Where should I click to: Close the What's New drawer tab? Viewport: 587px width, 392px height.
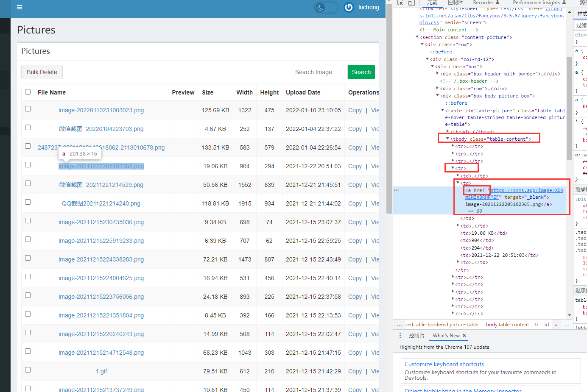pyautogui.click(x=464, y=335)
